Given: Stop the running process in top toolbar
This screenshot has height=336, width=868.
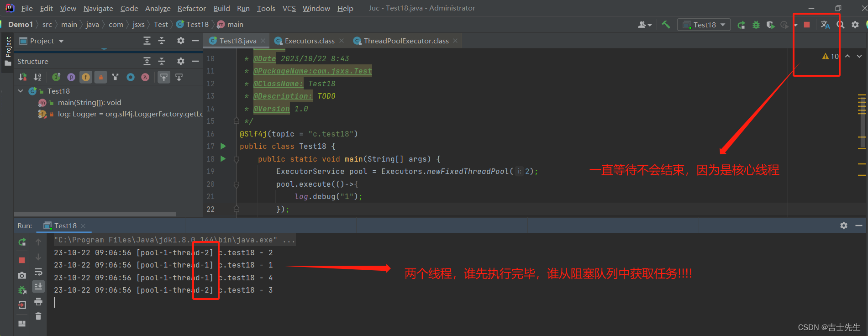Looking at the screenshot, I should 807,25.
